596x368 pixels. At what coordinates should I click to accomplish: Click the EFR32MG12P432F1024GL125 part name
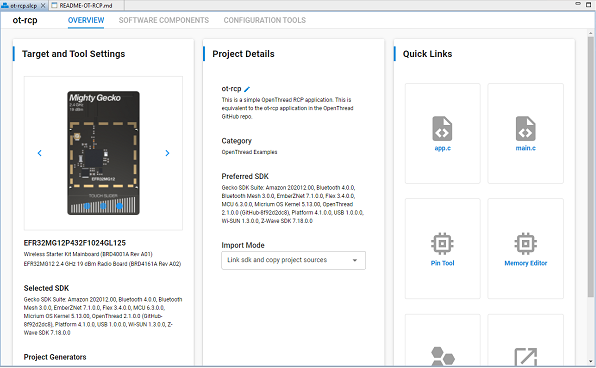(74, 243)
